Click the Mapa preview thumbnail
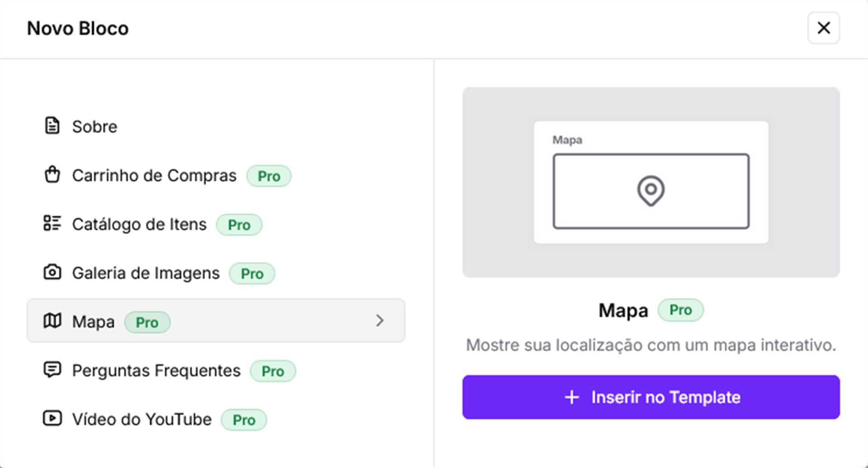The image size is (868, 468). pyautogui.click(x=651, y=182)
